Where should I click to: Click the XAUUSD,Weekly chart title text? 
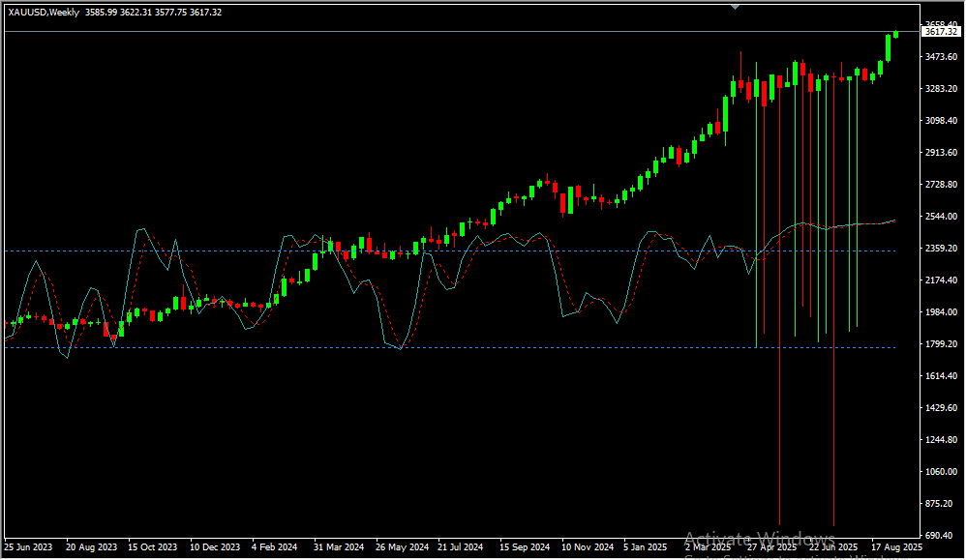[x=45, y=12]
